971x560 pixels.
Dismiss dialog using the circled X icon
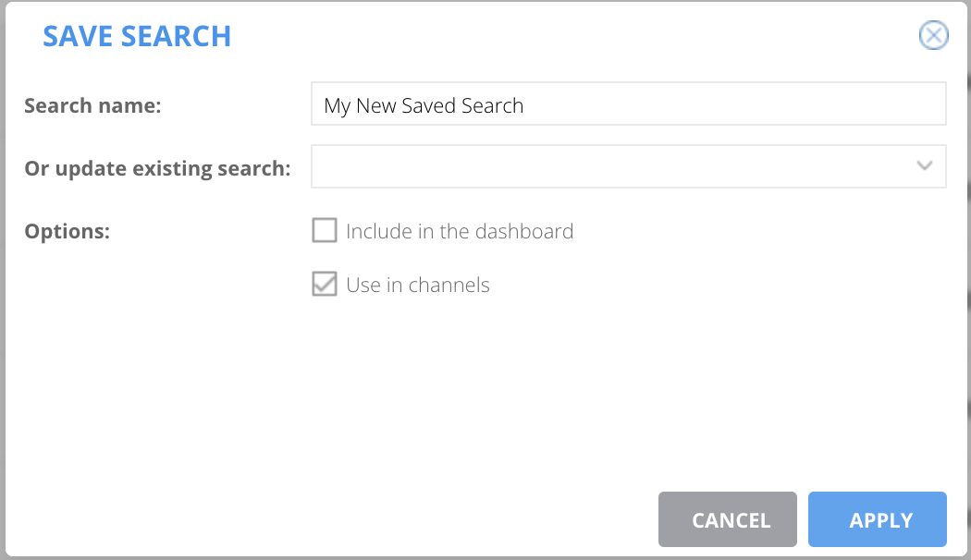click(x=933, y=36)
